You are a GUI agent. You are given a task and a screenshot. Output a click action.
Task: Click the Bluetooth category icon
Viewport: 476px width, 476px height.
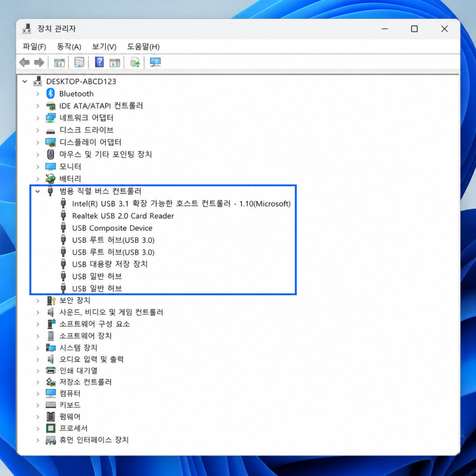[50, 93]
